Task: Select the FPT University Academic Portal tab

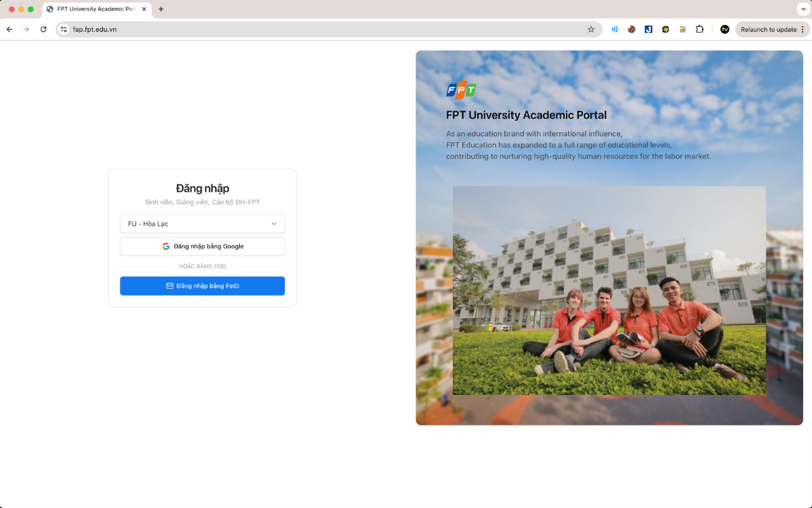Action: click(x=97, y=10)
